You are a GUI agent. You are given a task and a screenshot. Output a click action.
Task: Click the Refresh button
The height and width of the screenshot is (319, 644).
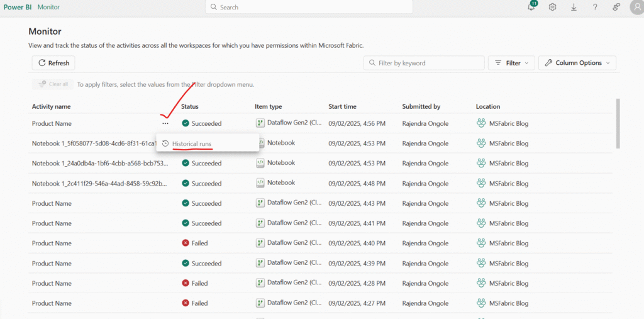53,63
